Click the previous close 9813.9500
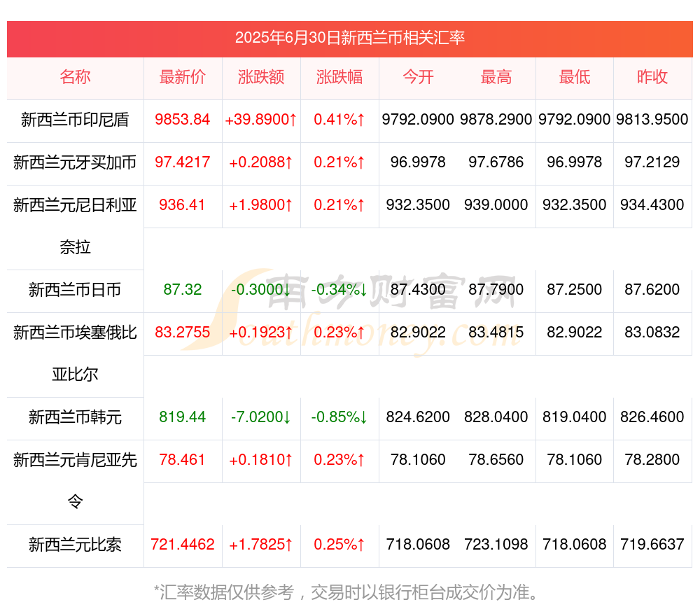700x614 pixels. pos(652,120)
